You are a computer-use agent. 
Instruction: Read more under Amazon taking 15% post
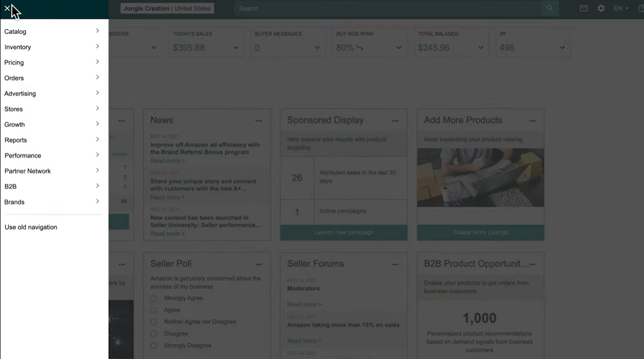(x=304, y=341)
